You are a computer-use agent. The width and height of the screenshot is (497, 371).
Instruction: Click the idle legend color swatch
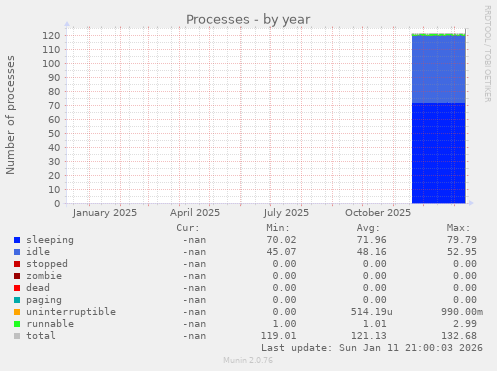[x=17, y=252]
